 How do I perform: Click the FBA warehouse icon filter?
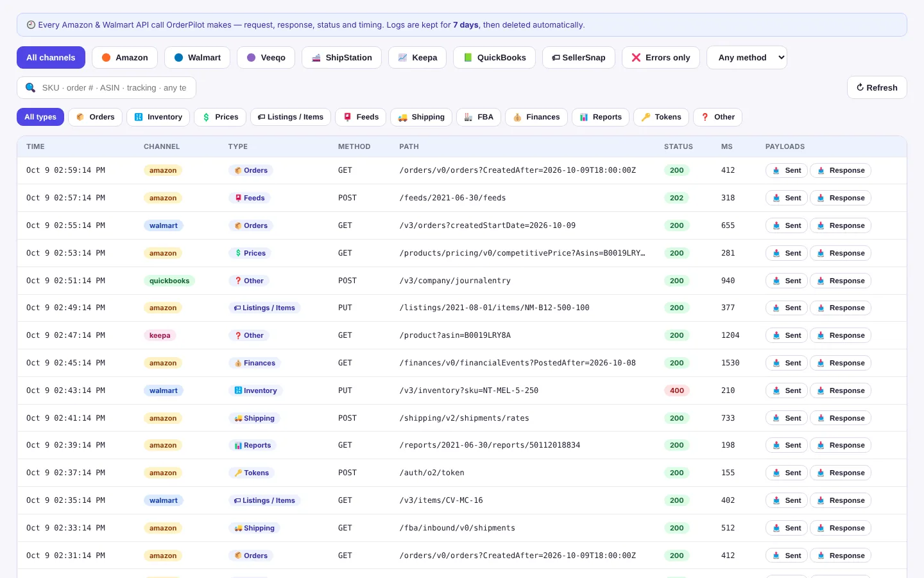pyautogui.click(x=468, y=117)
